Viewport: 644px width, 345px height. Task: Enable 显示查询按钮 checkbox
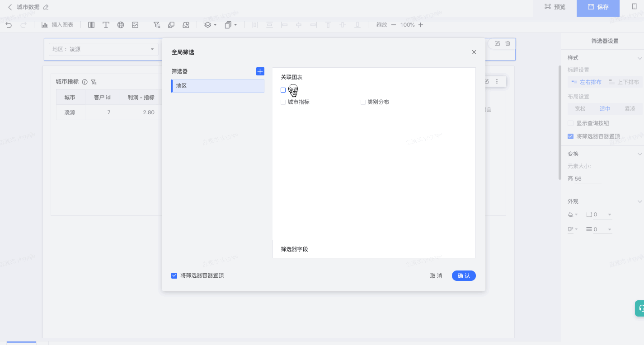point(570,123)
